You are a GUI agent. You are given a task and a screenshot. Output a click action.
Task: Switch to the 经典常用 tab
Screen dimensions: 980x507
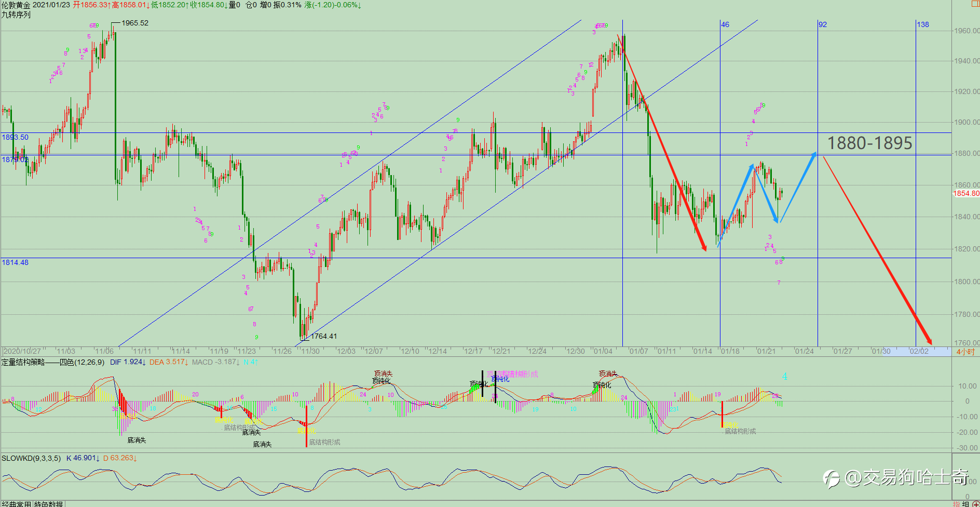click(x=17, y=504)
